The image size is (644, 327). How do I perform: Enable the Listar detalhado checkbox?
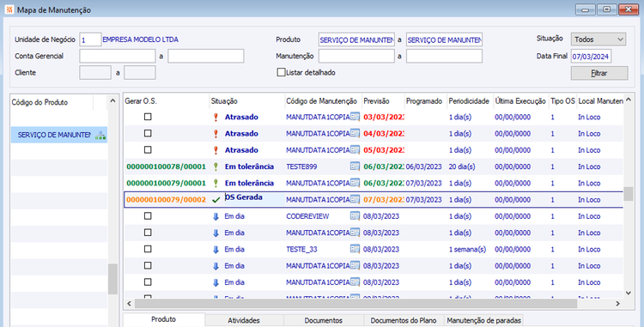pyautogui.click(x=281, y=73)
